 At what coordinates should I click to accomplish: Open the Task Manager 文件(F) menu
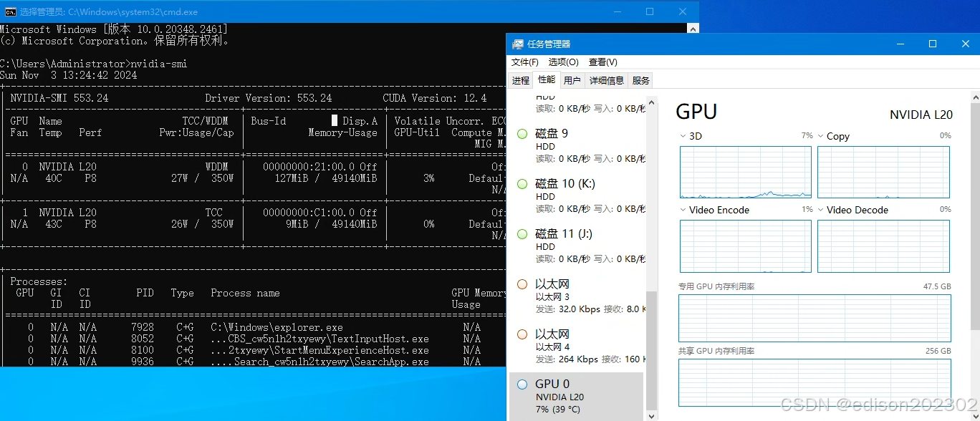[x=524, y=62]
